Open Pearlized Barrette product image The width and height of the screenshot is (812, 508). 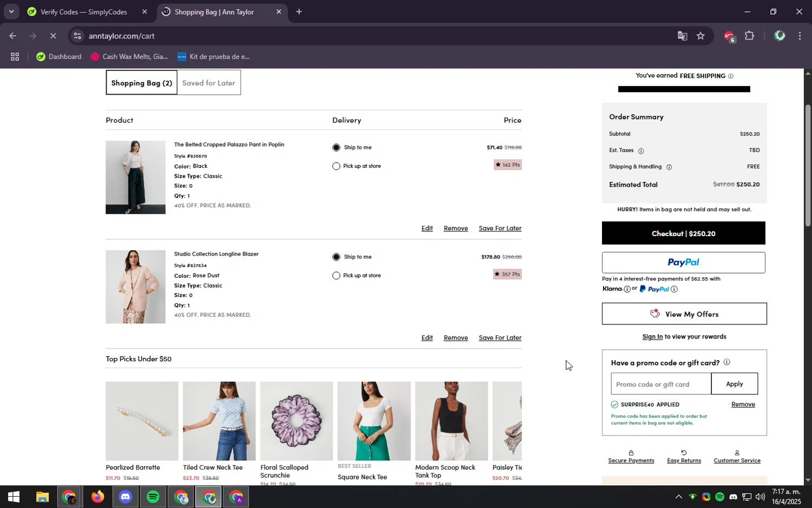(142, 421)
